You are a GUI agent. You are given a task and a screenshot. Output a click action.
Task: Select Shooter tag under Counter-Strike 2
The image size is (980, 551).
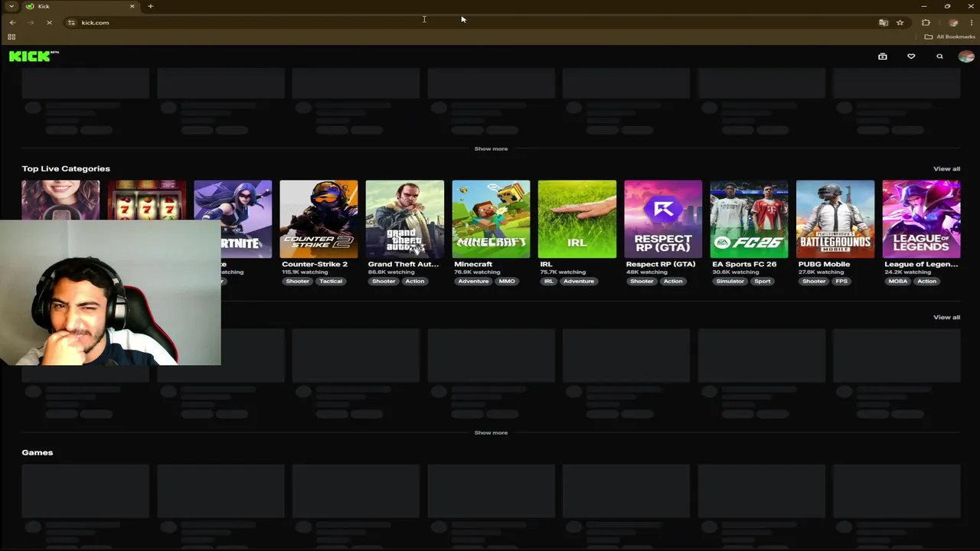click(298, 281)
